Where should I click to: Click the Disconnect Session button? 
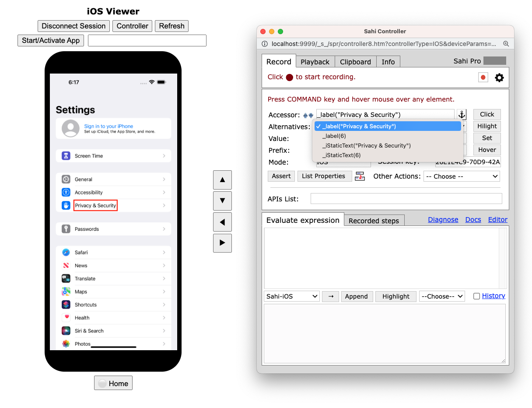click(x=73, y=26)
